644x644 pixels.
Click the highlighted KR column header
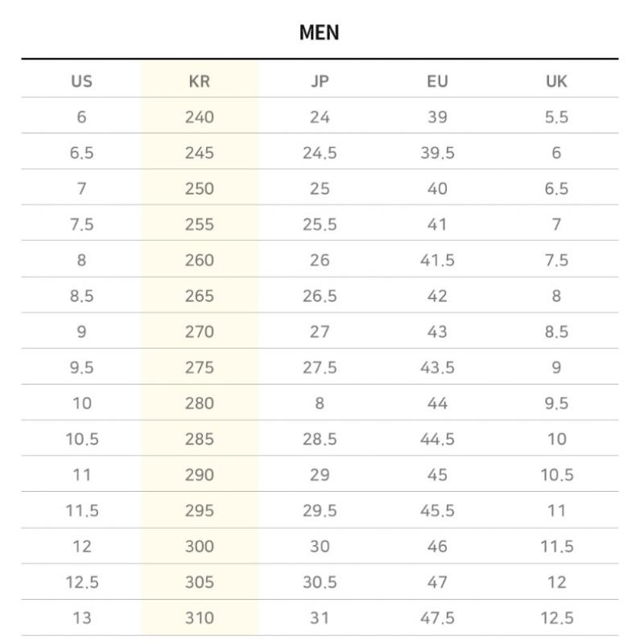(200, 81)
